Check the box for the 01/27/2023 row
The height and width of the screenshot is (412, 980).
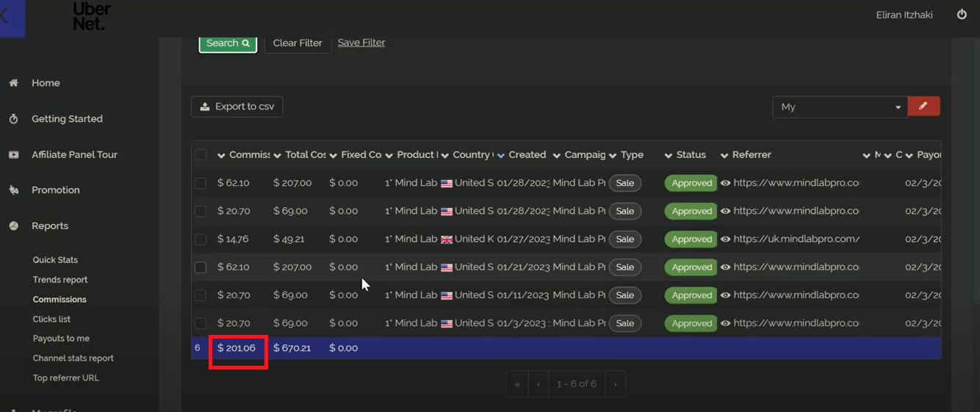coord(201,239)
